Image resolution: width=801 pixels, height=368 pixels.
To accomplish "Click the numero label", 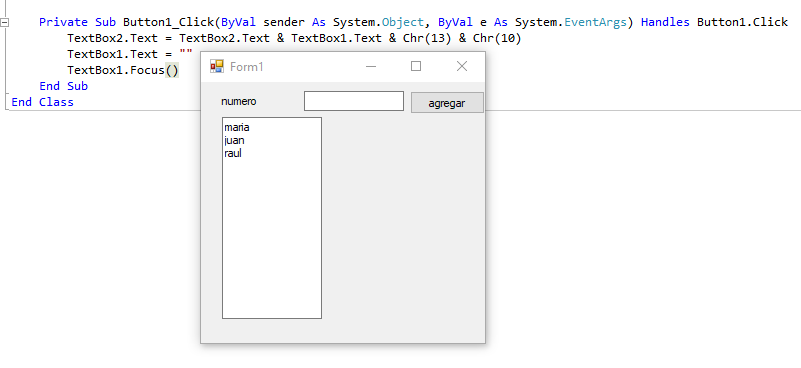I will pos(239,101).
